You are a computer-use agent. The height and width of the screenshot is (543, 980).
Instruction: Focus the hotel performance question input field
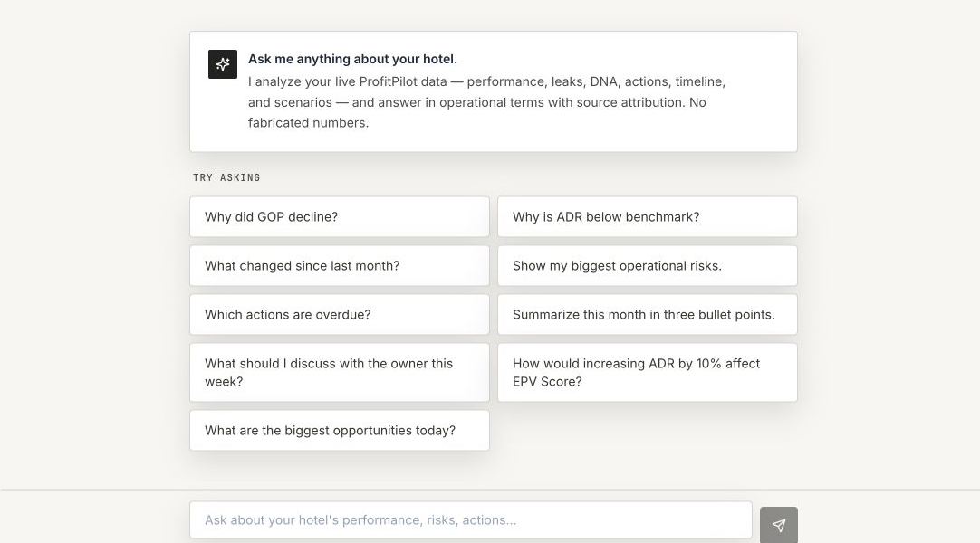click(x=471, y=519)
